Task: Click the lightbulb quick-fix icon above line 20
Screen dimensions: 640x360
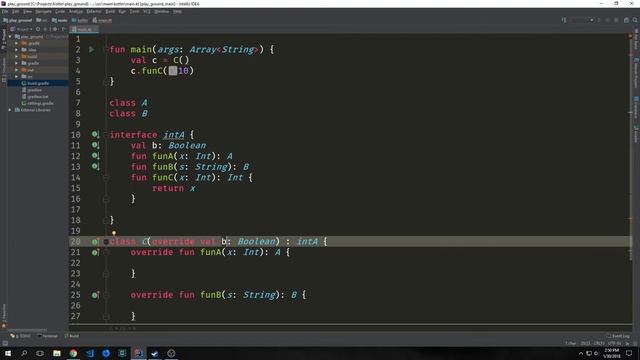Action: [x=114, y=233]
